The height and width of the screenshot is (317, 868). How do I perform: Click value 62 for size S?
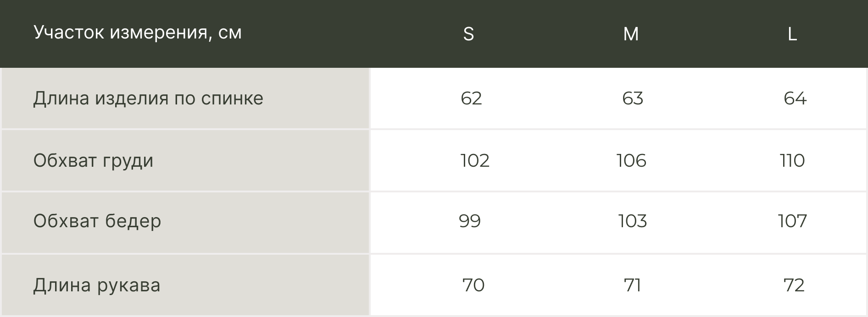pos(471,98)
